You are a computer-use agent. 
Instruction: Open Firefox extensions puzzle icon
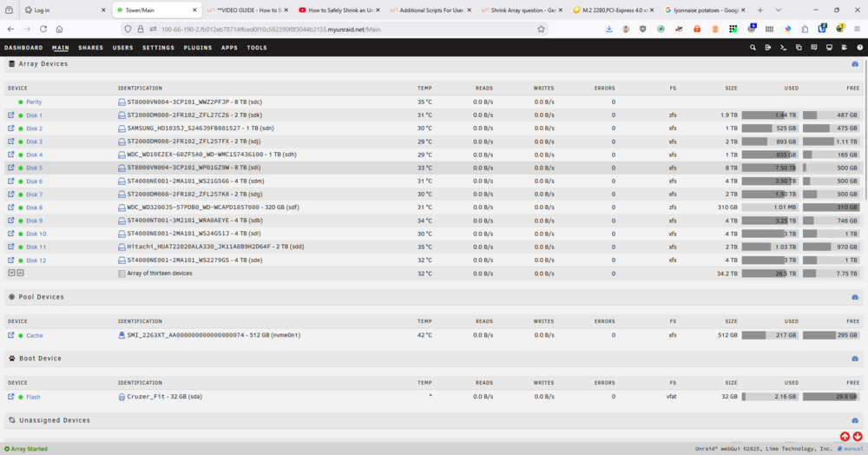point(805,29)
